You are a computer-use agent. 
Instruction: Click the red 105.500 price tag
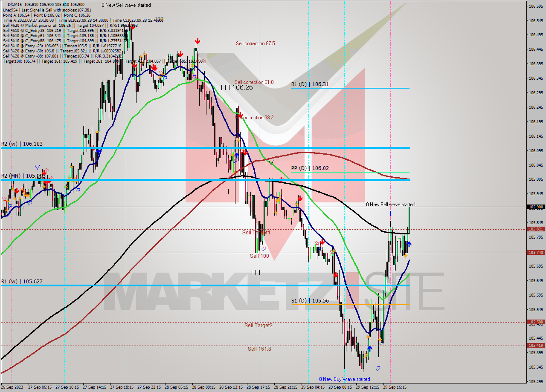click(536, 322)
